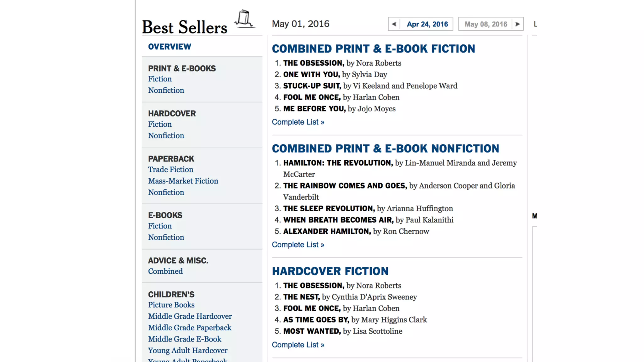View Complete List under Hardcover Fiction
The image size is (644, 362).
point(298,345)
